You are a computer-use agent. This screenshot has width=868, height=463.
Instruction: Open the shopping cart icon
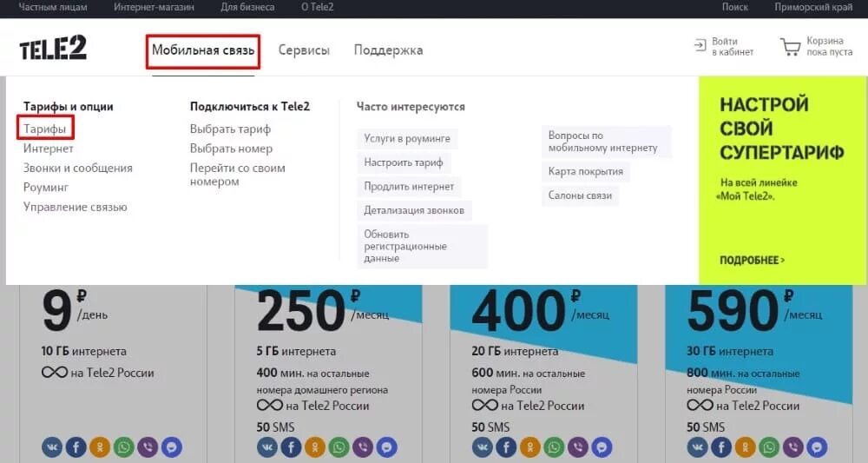pos(791,47)
